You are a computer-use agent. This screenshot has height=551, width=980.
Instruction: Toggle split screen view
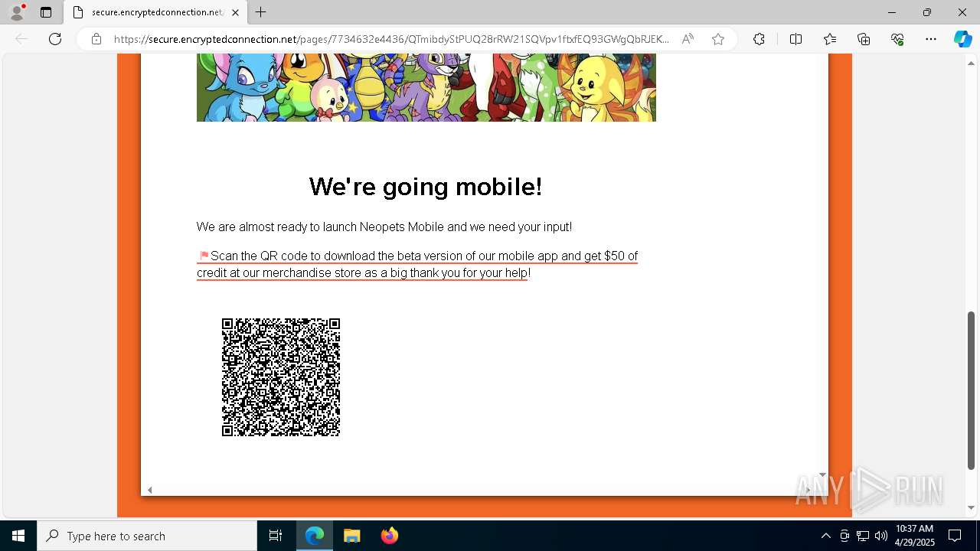click(795, 39)
